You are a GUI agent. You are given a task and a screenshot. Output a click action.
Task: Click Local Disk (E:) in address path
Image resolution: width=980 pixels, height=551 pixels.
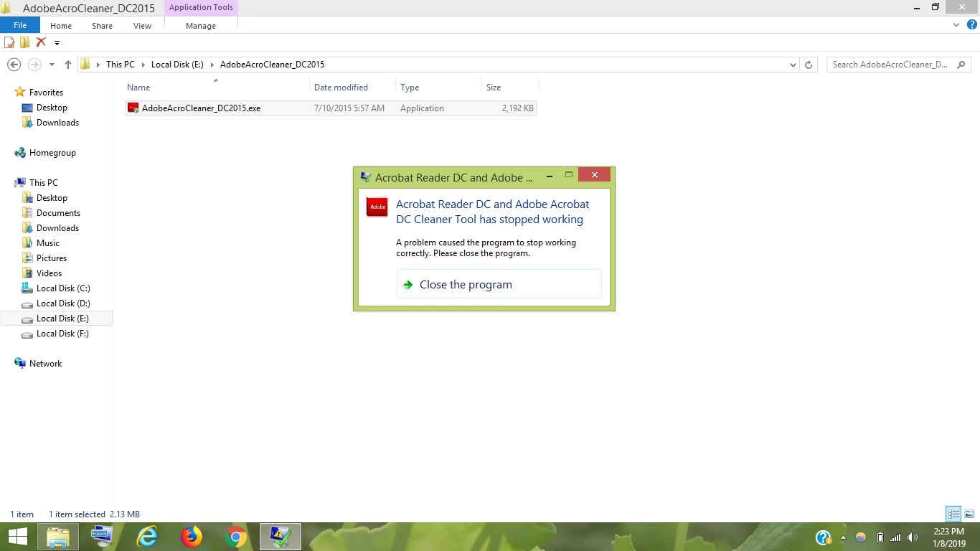(x=177, y=65)
